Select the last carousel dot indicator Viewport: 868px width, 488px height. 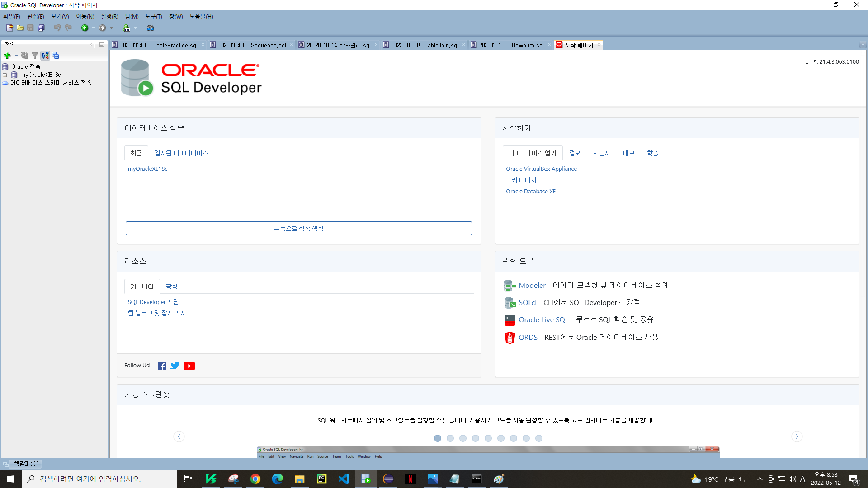[x=539, y=438]
